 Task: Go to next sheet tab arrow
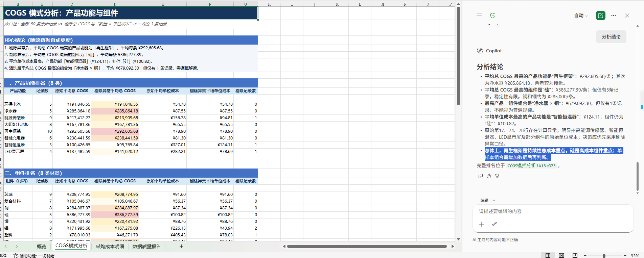pyautogui.click(x=17, y=247)
